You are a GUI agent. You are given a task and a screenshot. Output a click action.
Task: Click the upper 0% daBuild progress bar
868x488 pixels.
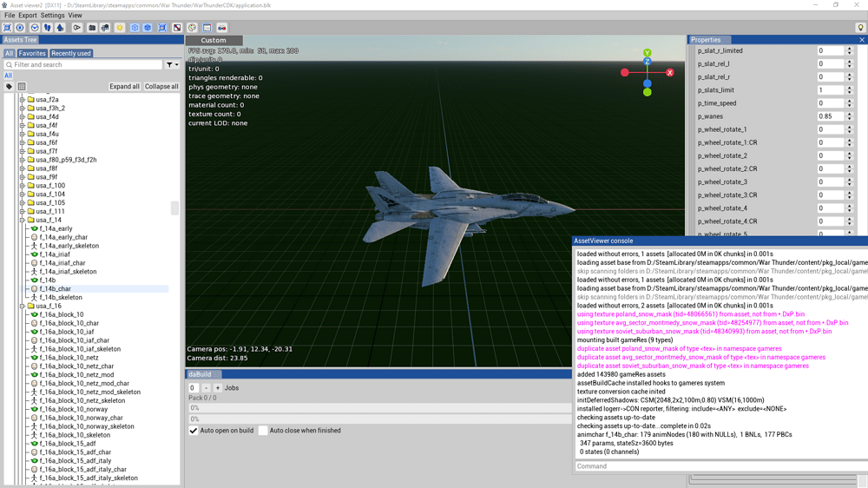click(x=379, y=408)
